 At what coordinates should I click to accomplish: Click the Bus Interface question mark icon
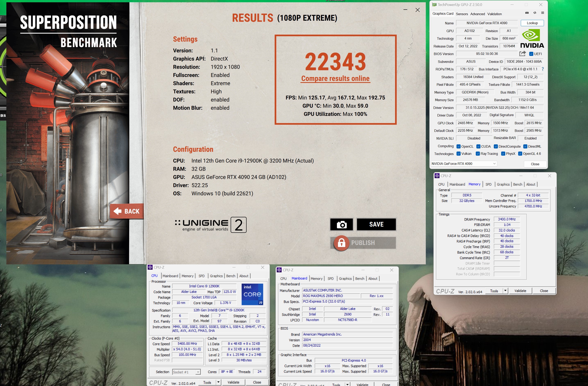coord(543,69)
